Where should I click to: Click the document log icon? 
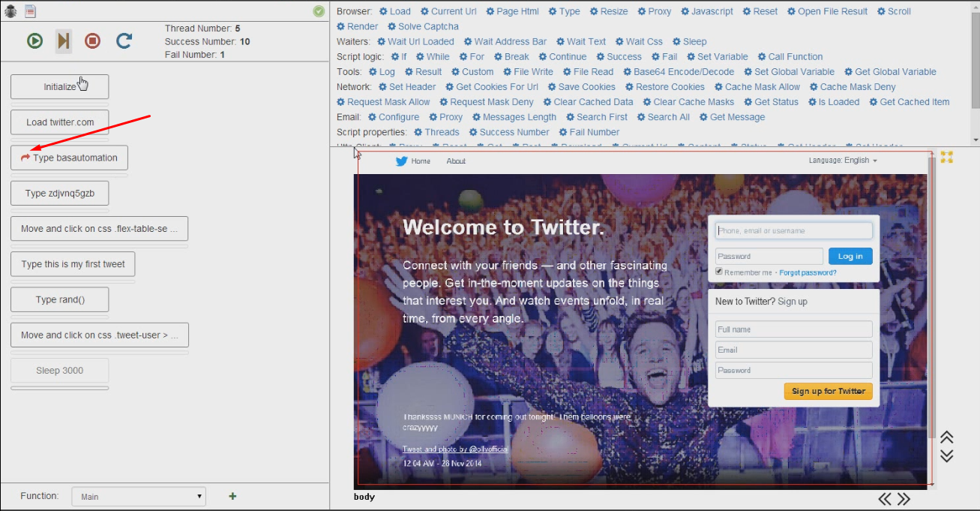click(30, 11)
